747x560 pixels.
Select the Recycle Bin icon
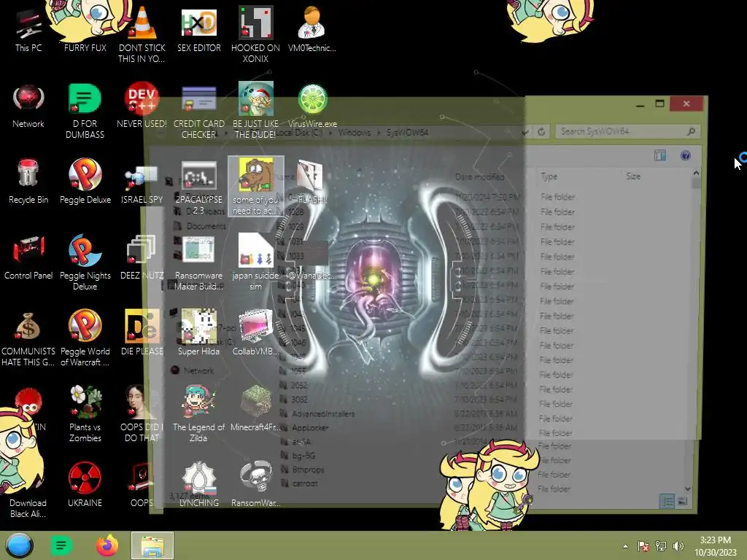click(28, 182)
